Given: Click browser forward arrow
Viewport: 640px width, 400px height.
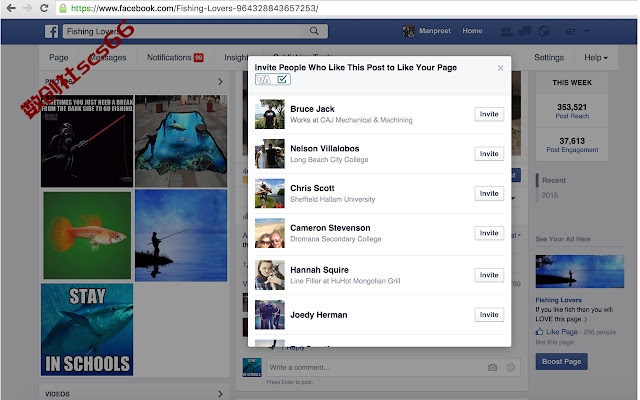Looking at the screenshot, I should tap(27, 8).
